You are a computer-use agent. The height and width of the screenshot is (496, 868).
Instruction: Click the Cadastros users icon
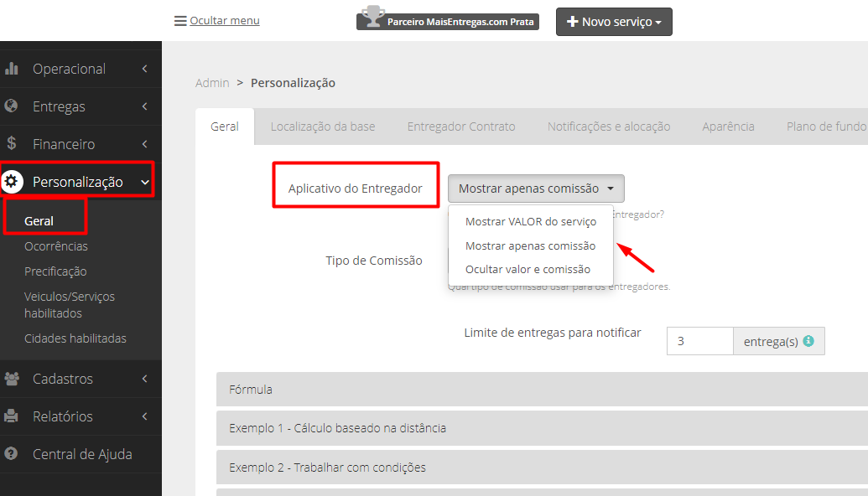pyautogui.click(x=12, y=379)
